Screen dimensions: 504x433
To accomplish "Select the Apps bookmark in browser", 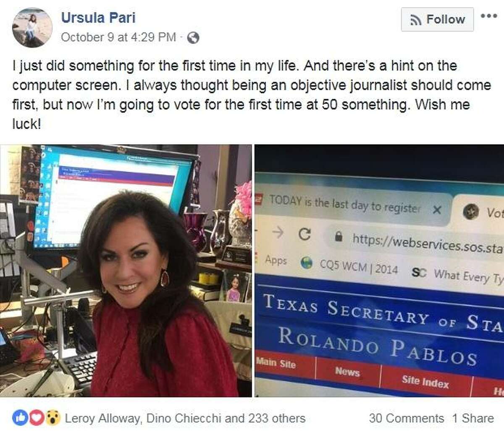I will coord(276,260).
